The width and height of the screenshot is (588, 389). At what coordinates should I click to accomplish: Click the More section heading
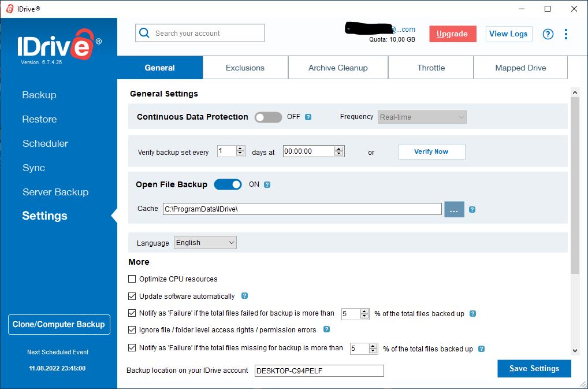coord(139,262)
